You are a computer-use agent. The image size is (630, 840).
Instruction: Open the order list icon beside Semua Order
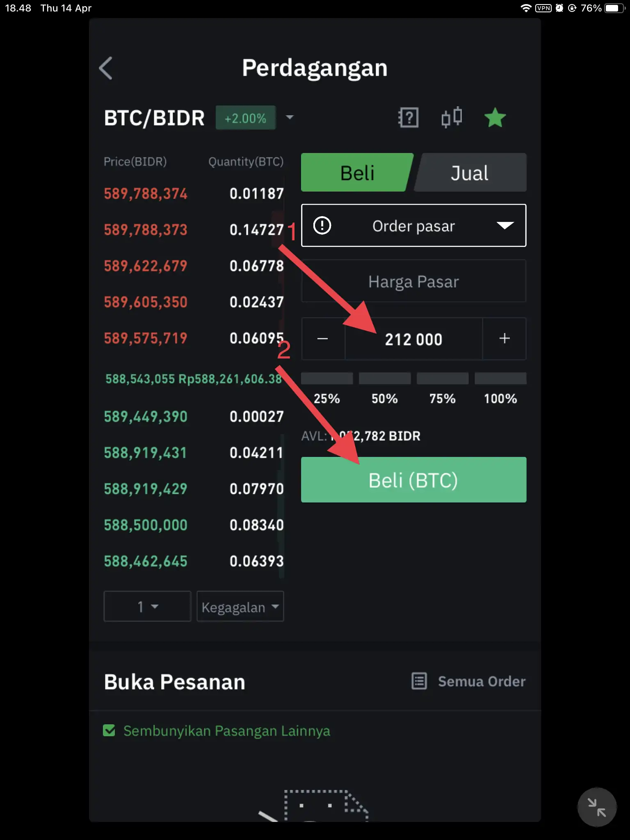pyautogui.click(x=418, y=681)
